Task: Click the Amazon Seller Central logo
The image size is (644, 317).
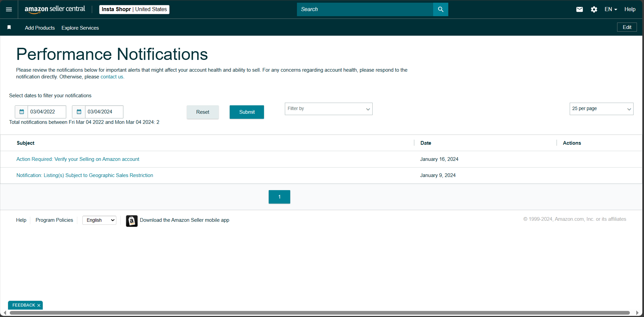Action: (x=55, y=9)
